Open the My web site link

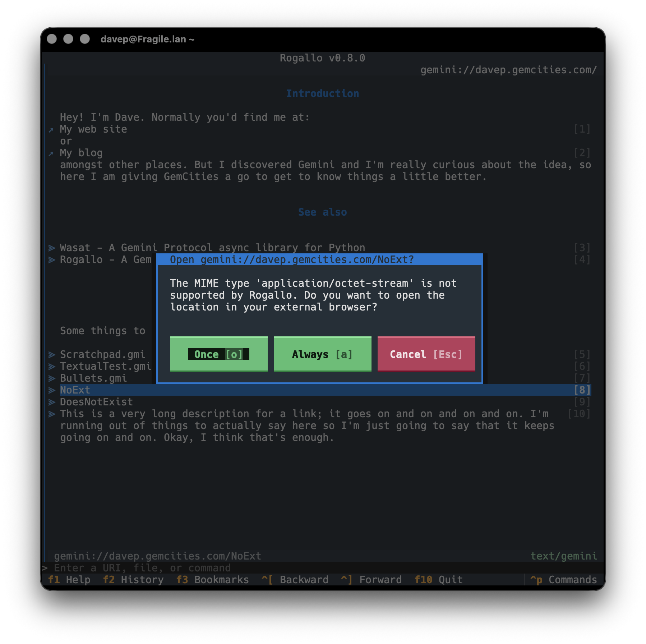[93, 129]
